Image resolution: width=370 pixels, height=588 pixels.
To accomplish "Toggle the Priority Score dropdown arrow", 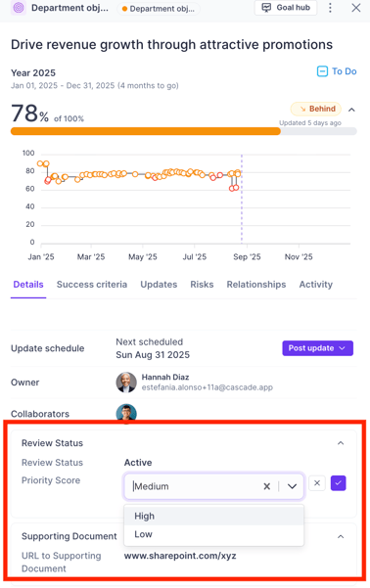I will 292,486.
